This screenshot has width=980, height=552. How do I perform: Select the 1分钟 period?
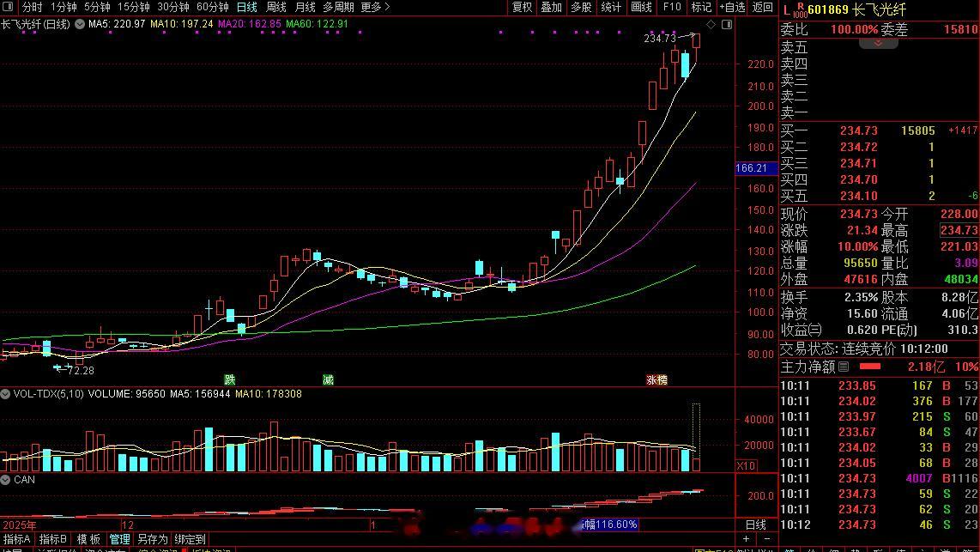[x=64, y=7]
